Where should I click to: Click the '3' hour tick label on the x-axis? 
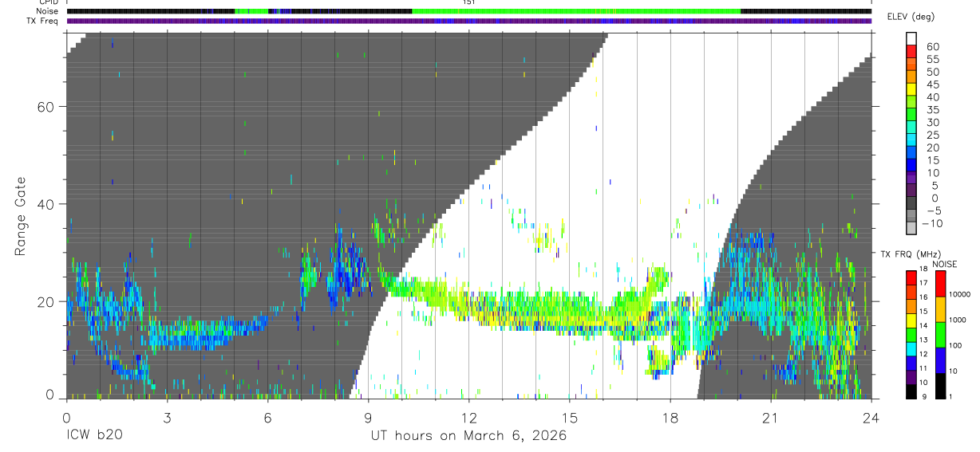click(x=167, y=418)
